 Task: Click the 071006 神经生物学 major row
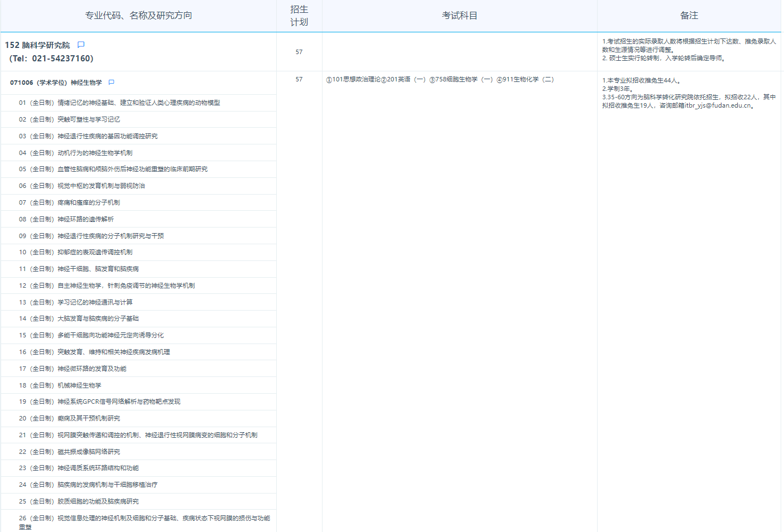pyautogui.click(x=56, y=83)
